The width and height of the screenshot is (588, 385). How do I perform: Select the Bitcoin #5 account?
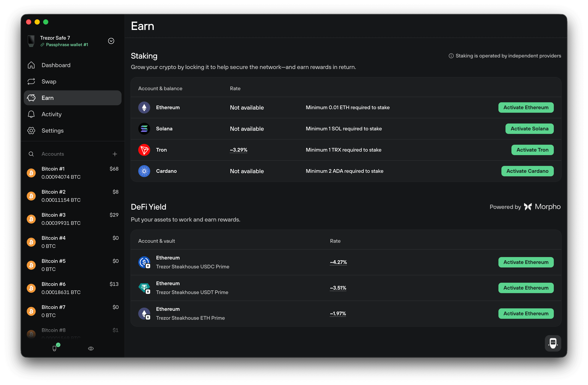(73, 265)
